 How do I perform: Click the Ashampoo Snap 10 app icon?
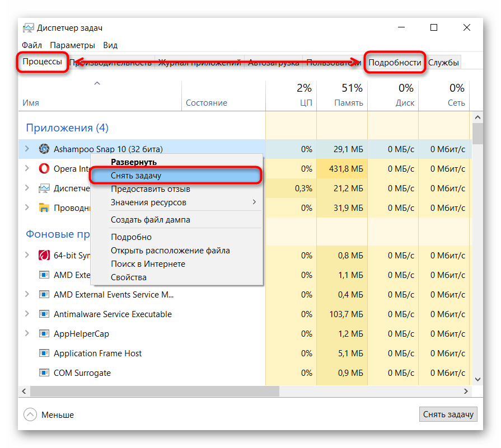click(44, 149)
